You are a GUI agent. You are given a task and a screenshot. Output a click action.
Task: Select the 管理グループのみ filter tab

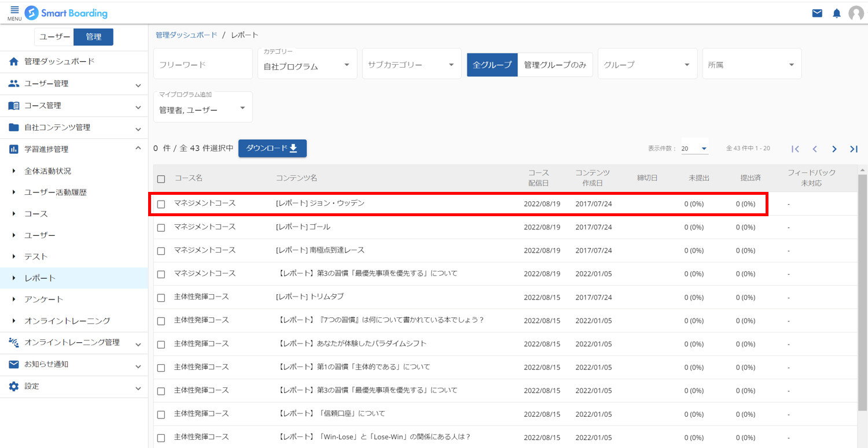(556, 65)
